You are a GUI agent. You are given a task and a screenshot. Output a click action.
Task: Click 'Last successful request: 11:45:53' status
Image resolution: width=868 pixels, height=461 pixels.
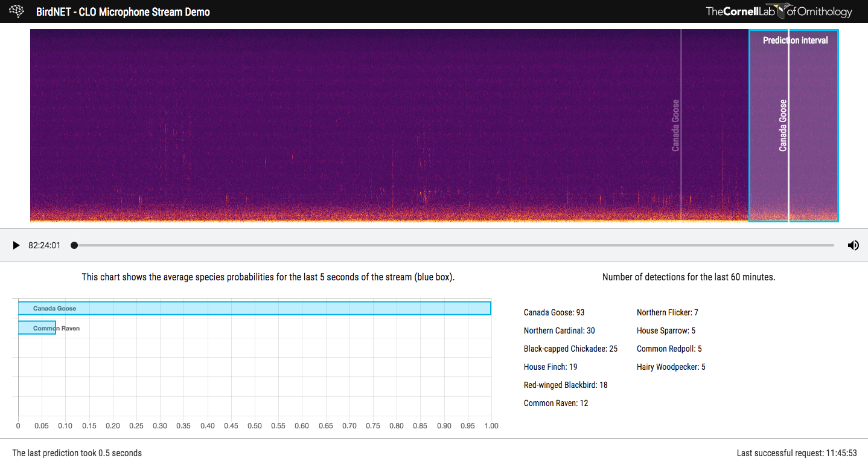(x=797, y=453)
